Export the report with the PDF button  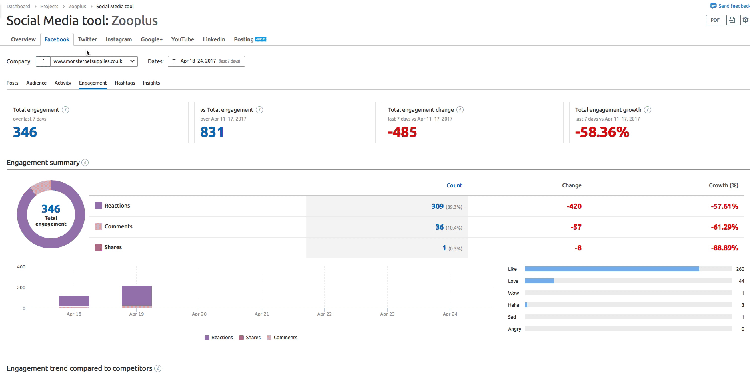click(x=715, y=20)
